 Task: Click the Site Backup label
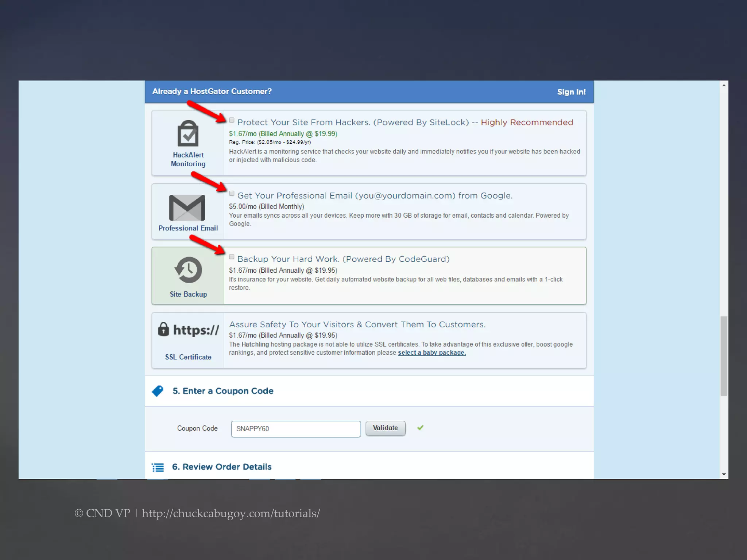188,294
